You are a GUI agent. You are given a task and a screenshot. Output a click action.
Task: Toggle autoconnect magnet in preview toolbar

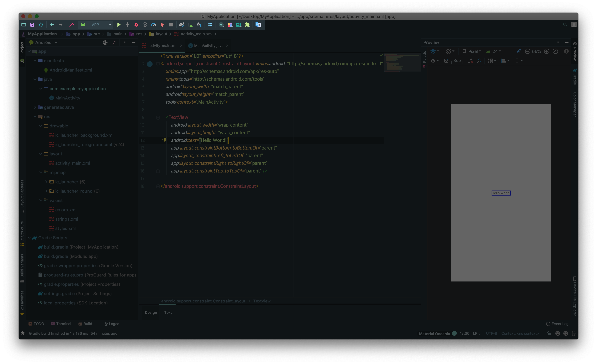point(446,61)
